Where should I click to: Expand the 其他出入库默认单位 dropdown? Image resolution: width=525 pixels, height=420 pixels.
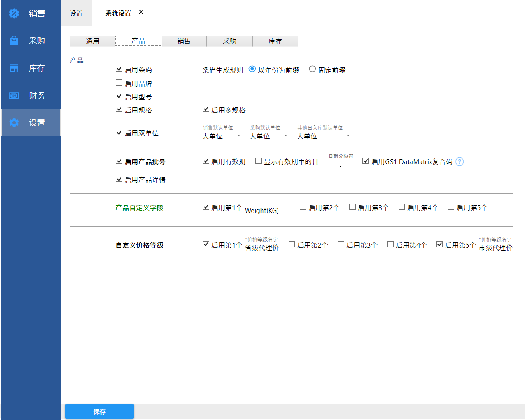pos(323,136)
